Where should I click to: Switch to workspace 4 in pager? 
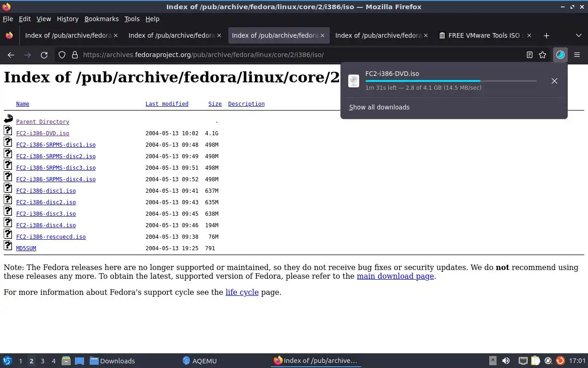[54, 361]
